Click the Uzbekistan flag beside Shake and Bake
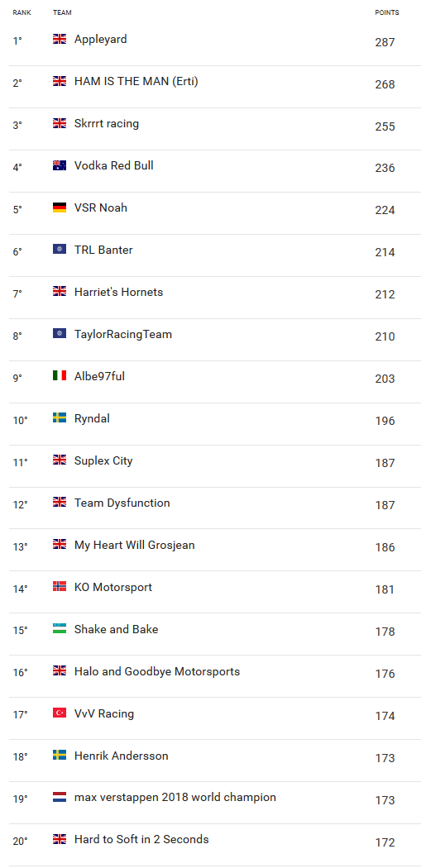The image size is (421, 868). [x=60, y=629]
